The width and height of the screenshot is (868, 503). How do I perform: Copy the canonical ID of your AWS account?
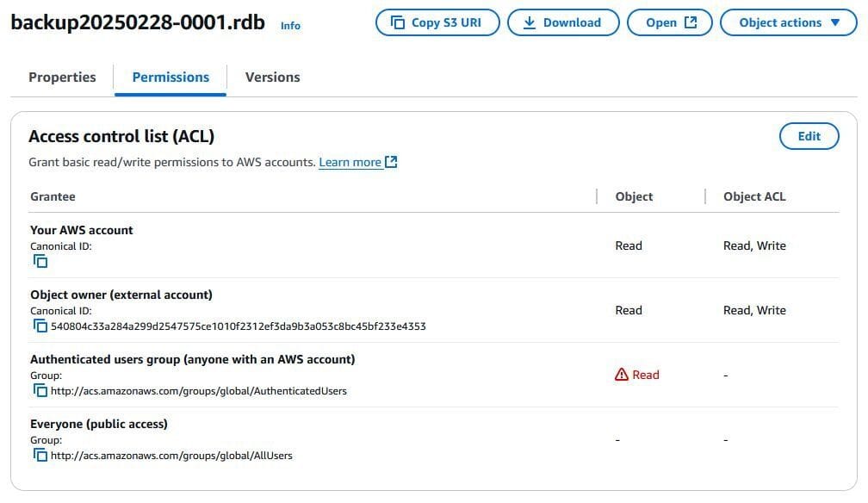[40, 260]
